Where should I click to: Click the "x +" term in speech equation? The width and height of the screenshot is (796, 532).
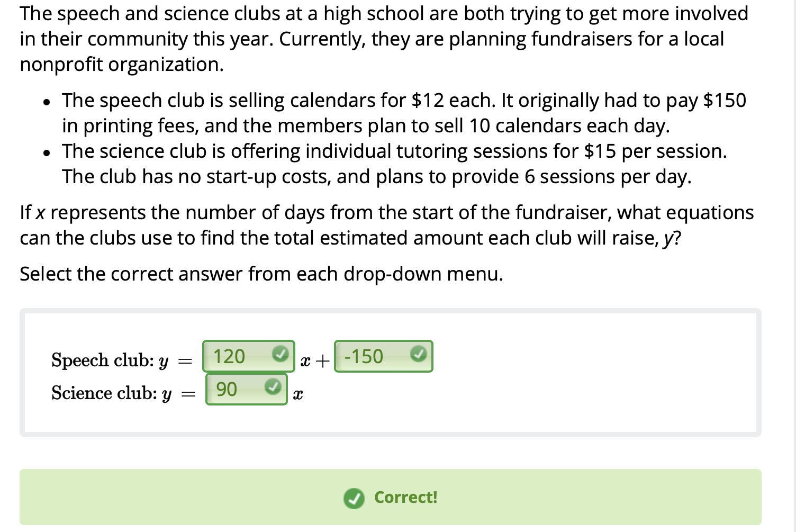pyautogui.click(x=314, y=361)
